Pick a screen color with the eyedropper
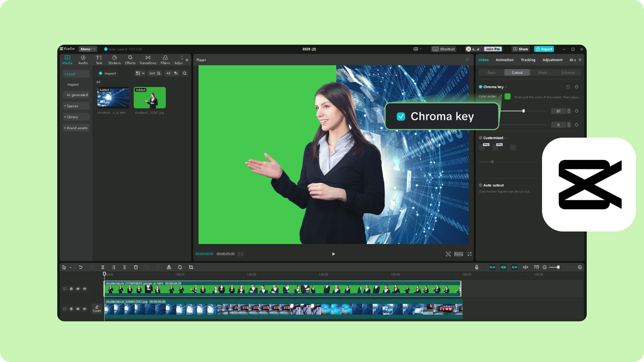 (x=501, y=96)
